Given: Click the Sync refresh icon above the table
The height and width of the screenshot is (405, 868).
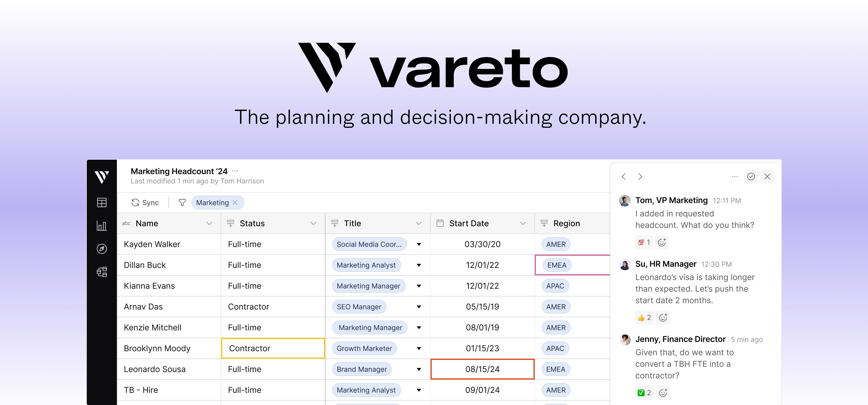Looking at the screenshot, I should point(136,202).
